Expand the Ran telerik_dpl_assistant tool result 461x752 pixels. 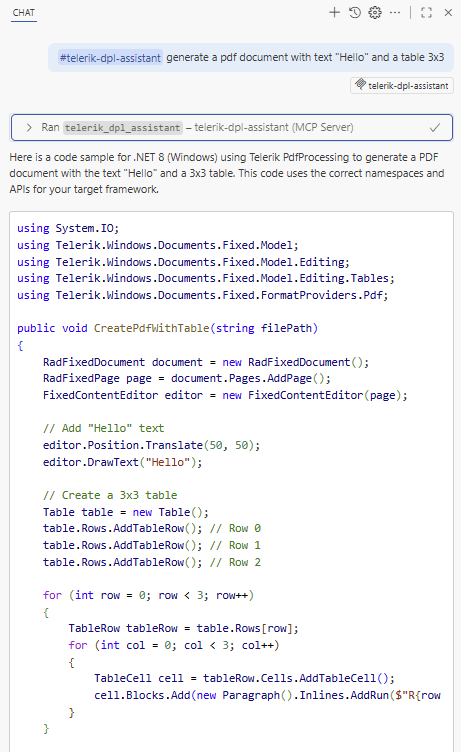(x=231, y=128)
